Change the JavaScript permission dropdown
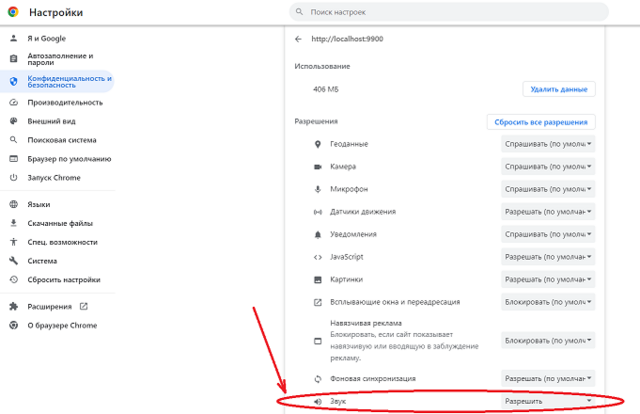Image resolution: width=640 pixels, height=414 pixels. point(548,257)
